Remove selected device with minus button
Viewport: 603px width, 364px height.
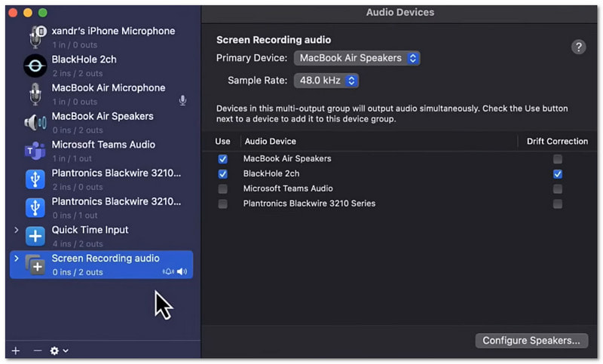tap(37, 350)
